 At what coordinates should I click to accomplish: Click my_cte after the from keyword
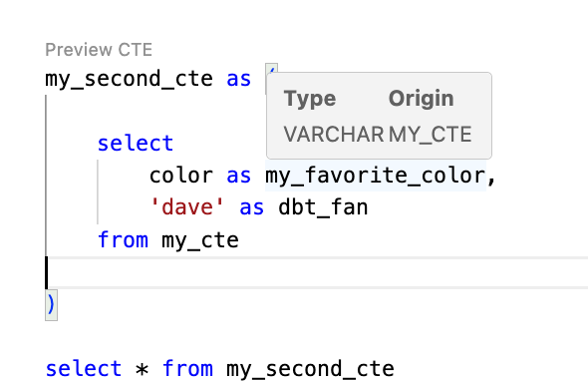[x=200, y=240]
